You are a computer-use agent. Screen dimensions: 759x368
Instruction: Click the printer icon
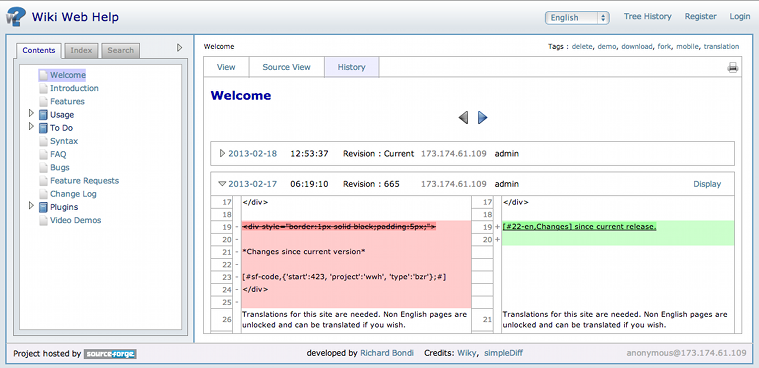[x=733, y=68]
